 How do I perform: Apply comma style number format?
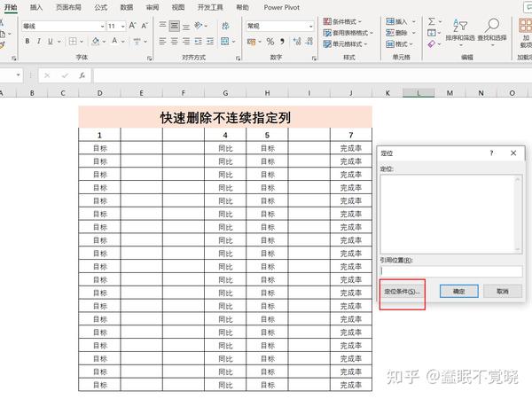coord(282,42)
